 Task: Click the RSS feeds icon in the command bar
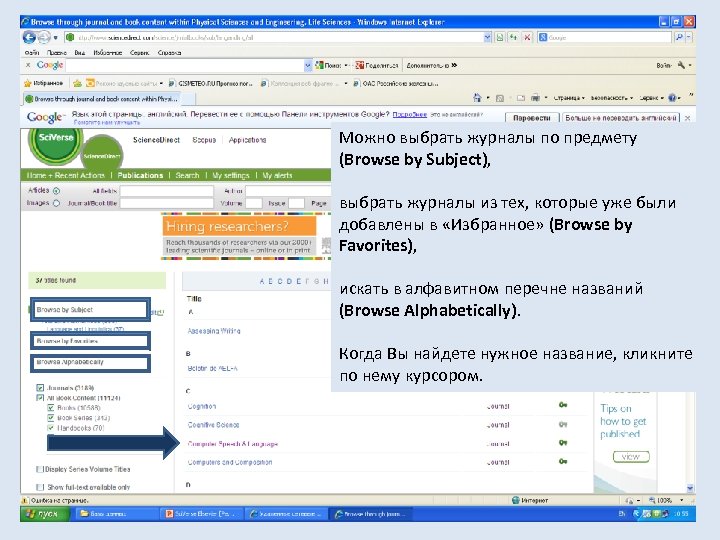500,98
